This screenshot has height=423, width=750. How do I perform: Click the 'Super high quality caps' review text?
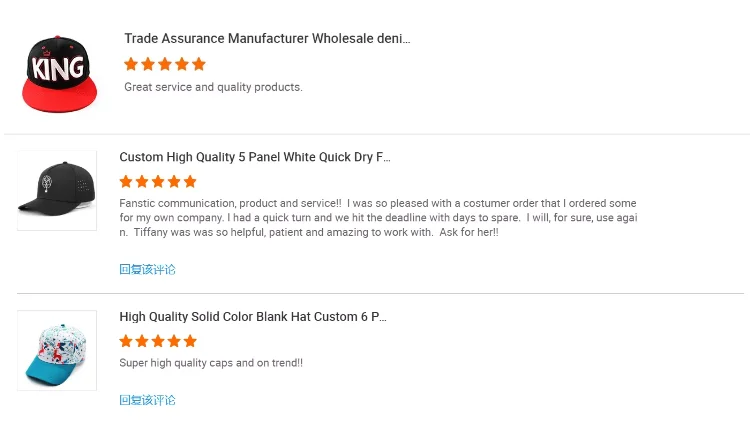point(210,363)
